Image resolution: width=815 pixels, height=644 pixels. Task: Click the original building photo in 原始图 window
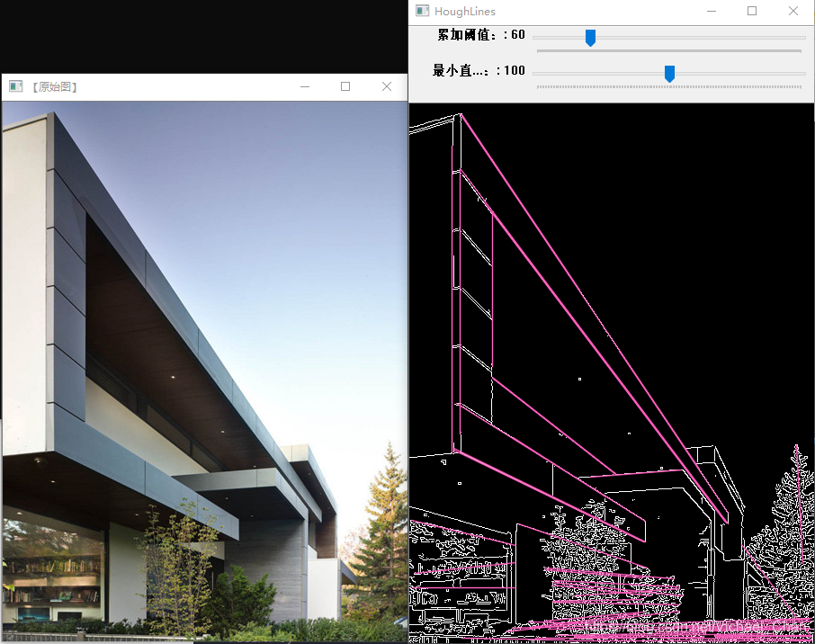[205, 371]
